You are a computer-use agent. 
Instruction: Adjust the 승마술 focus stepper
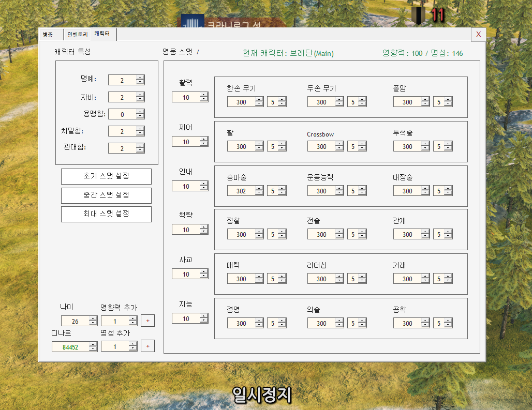click(x=282, y=190)
